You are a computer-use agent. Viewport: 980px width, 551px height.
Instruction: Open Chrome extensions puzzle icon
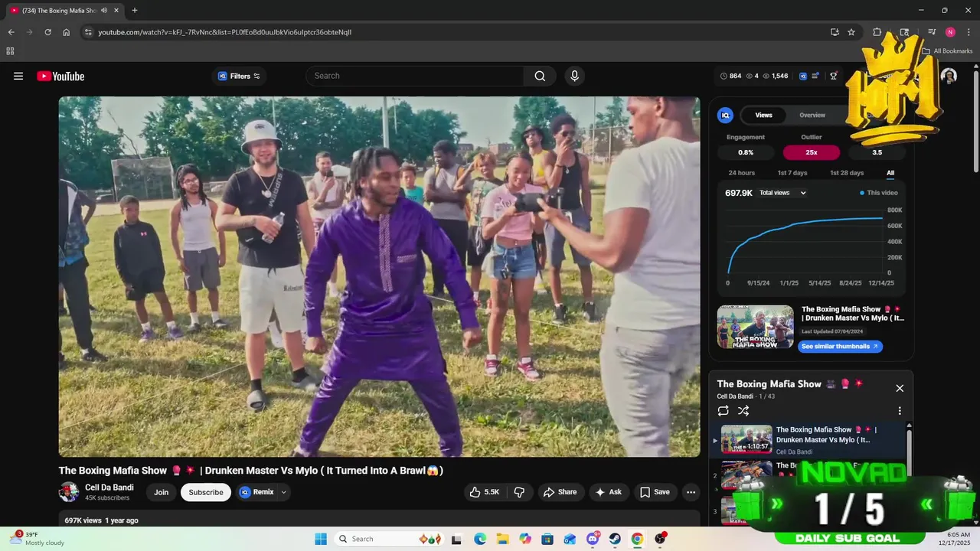point(877,32)
